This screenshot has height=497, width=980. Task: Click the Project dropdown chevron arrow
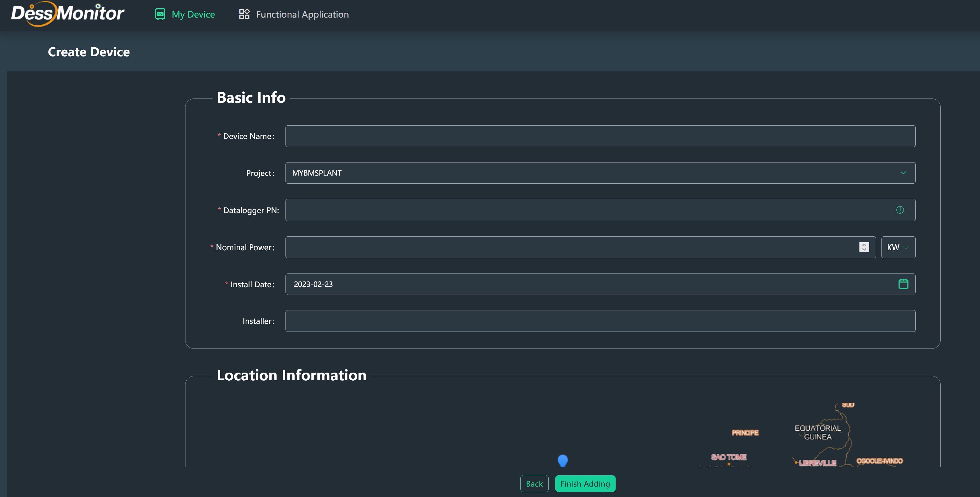(x=903, y=173)
